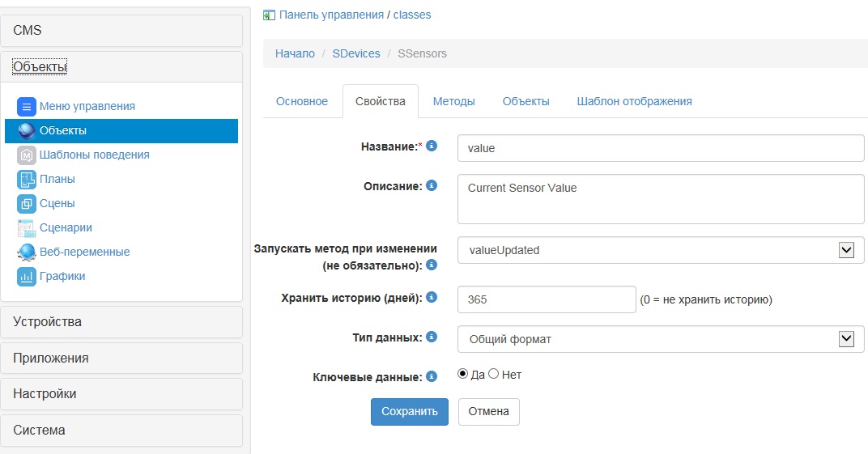Select the Нет radio button
The image size is (868, 454).
coord(494,374)
